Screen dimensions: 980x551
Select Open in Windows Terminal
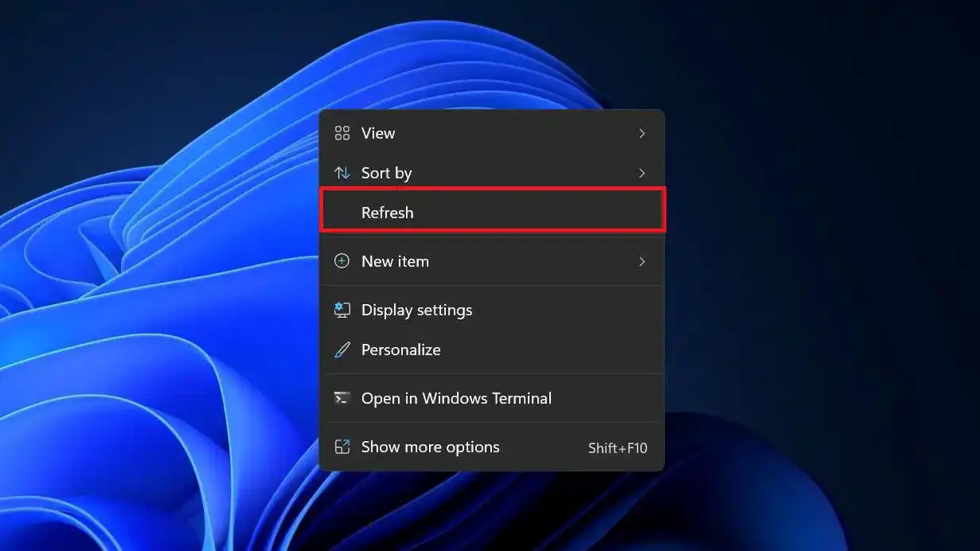point(456,398)
